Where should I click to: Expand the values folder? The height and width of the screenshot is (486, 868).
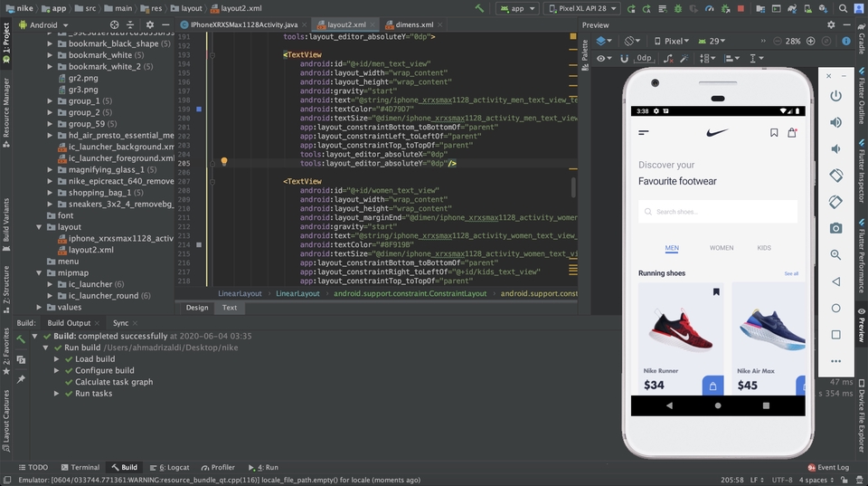(x=39, y=307)
